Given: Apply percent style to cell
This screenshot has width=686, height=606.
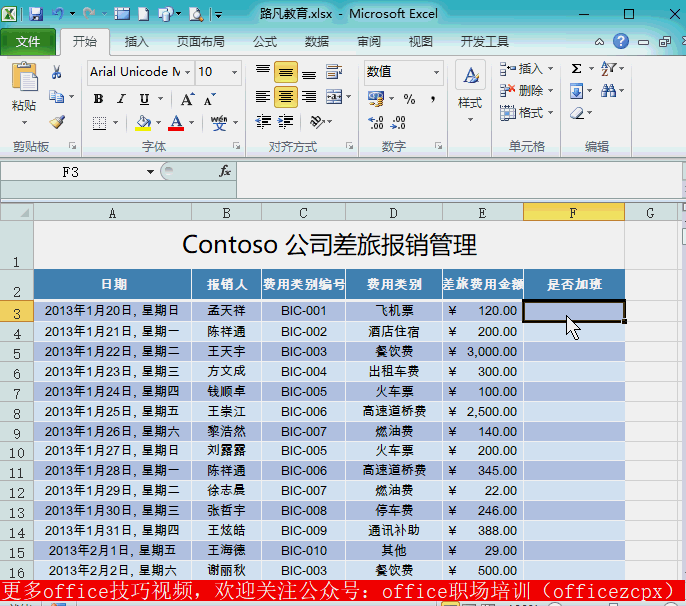Looking at the screenshot, I should [x=409, y=99].
